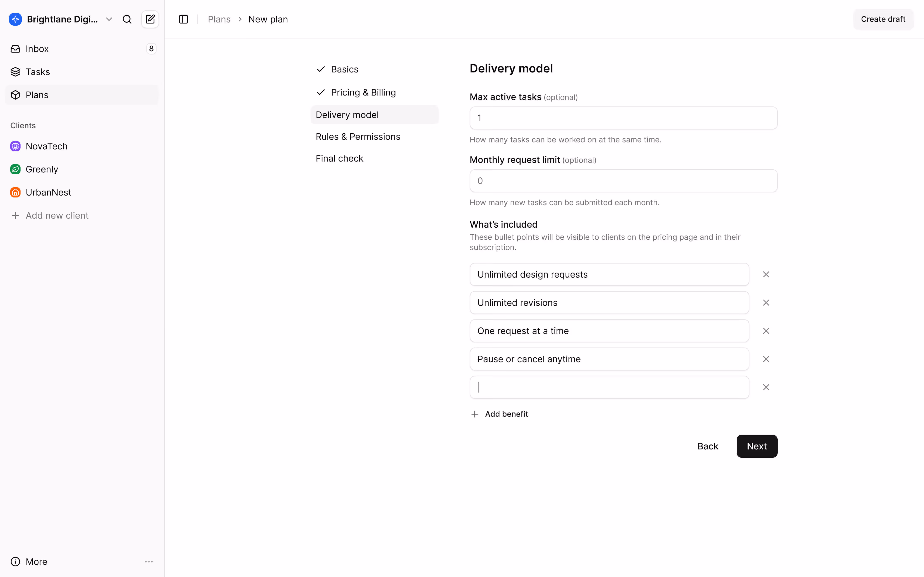The image size is (924, 577).
Task: Open the sidebar options ellipsis menu
Action: 149,561
